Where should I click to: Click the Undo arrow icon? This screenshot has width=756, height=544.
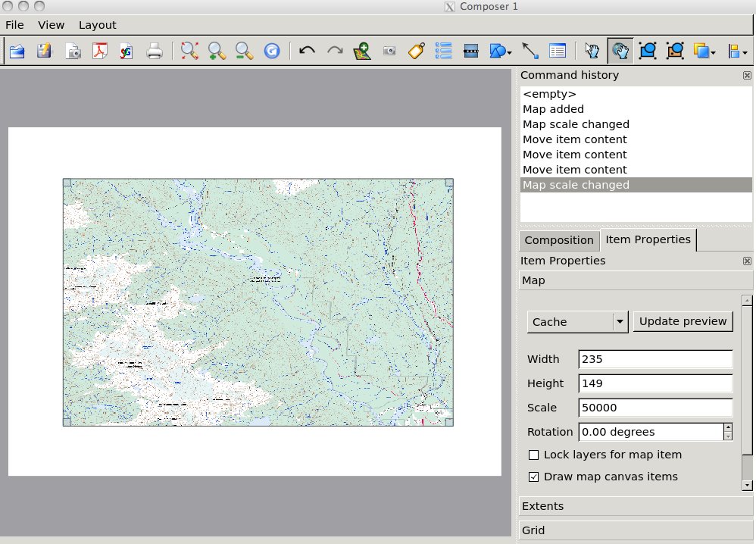(307, 51)
